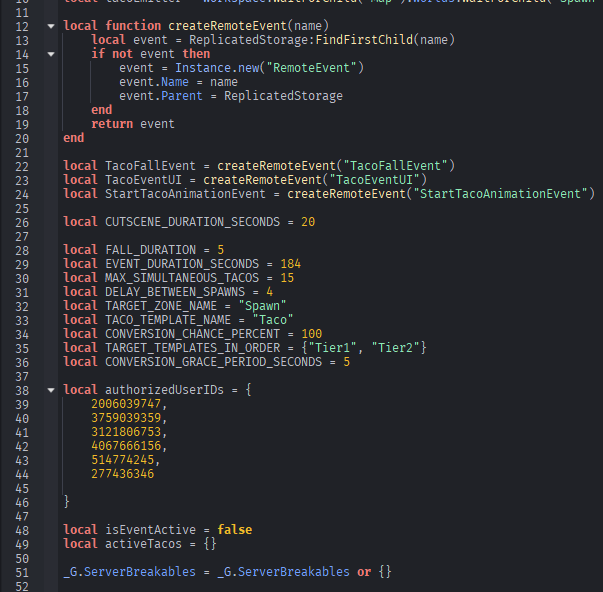Click 'FindFirstChild' on line 13

364,40
